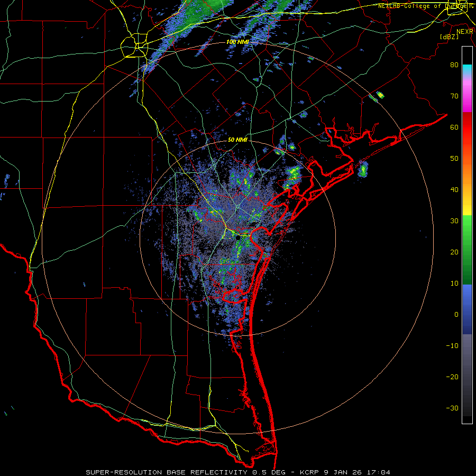Click the NEXRAD label above the legend
This screenshot has height=476, width=476.
click(464, 32)
